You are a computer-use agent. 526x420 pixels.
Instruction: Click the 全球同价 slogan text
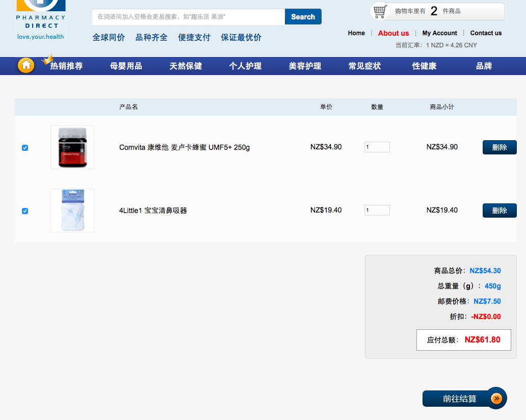[x=109, y=37]
